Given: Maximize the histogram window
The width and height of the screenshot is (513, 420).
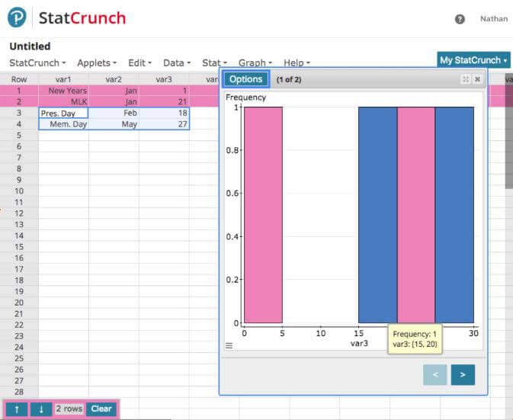Looking at the screenshot, I should coord(465,79).
